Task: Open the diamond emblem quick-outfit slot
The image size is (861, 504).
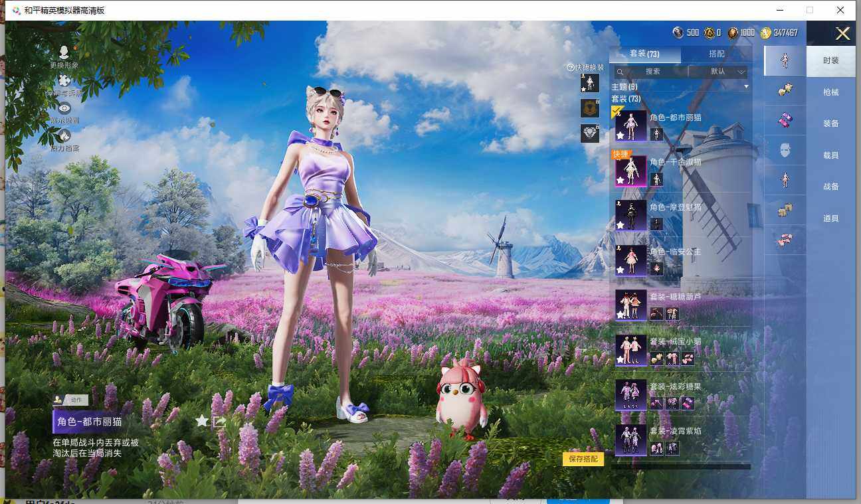Action: pyautogui.click(x=589, y=133)
